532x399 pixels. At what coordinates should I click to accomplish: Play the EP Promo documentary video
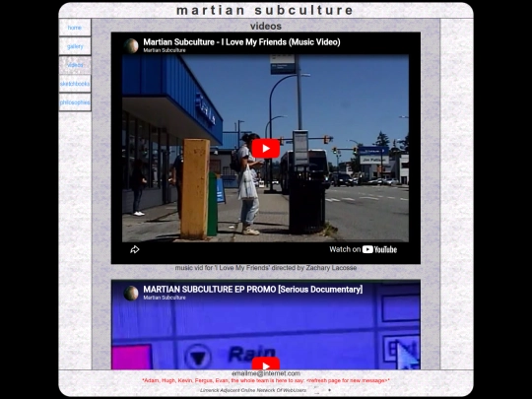pyautogui.click(x=266, y=364)
